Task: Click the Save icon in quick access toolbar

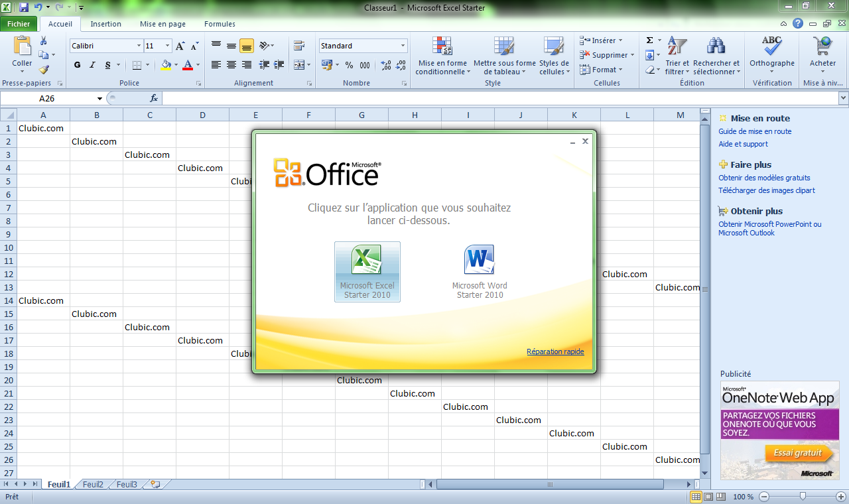Action: click(x=24, y=8)
